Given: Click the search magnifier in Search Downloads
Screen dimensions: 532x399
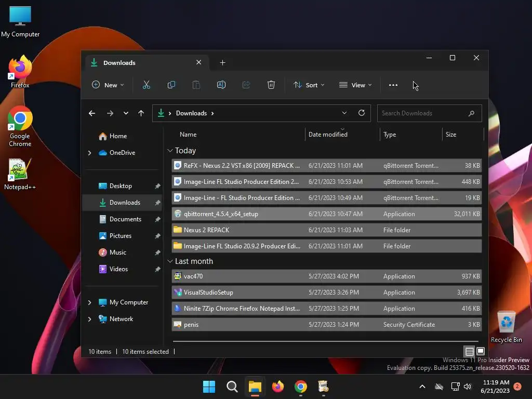Looking at the screenshot, I should pos(471,113).
